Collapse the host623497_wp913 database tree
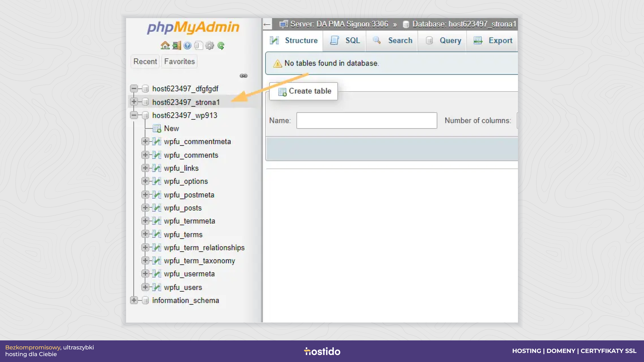 134,115
